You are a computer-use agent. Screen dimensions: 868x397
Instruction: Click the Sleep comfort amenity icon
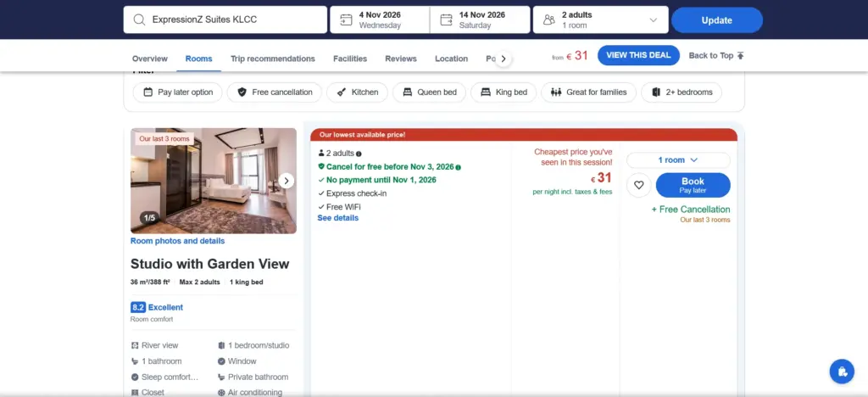point(135,377)
